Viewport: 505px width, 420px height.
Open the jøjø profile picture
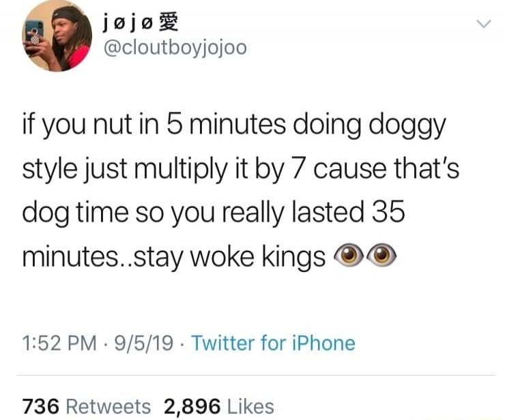coord(57,36)
